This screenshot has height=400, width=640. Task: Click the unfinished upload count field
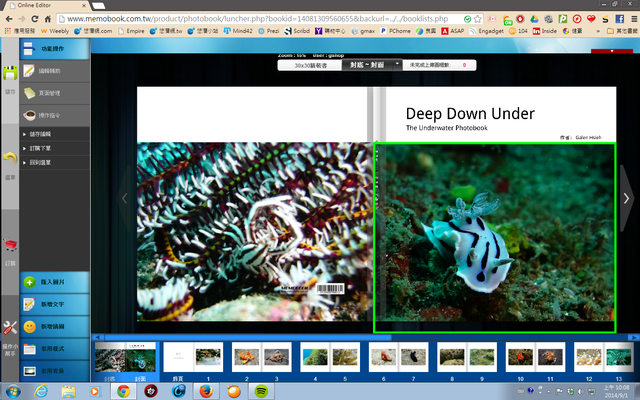(x=439, y=65)
